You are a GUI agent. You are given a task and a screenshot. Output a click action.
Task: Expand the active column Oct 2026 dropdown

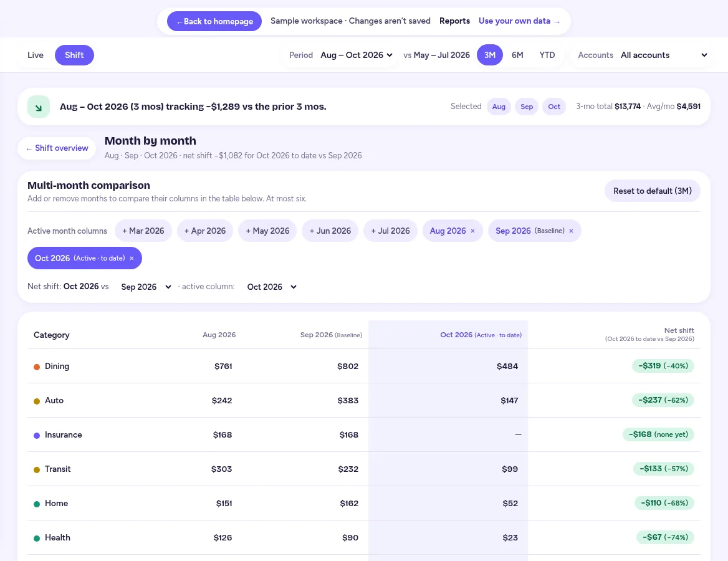pos(272,287)
